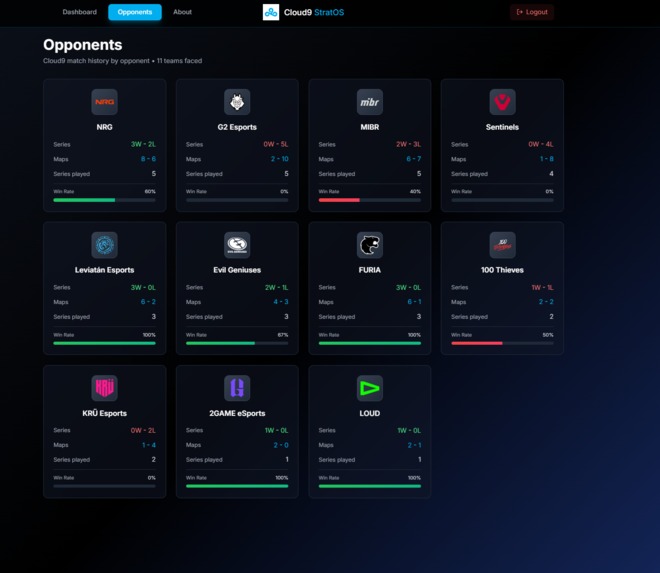Click the G2 Esports team logo
The image size is (660, 573).
[237, 102]
